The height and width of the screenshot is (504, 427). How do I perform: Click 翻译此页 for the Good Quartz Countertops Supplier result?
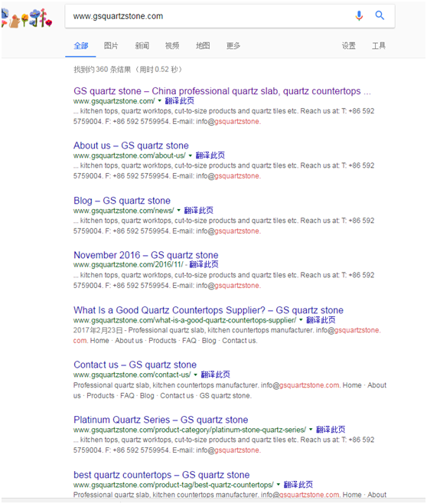point(321,320)
